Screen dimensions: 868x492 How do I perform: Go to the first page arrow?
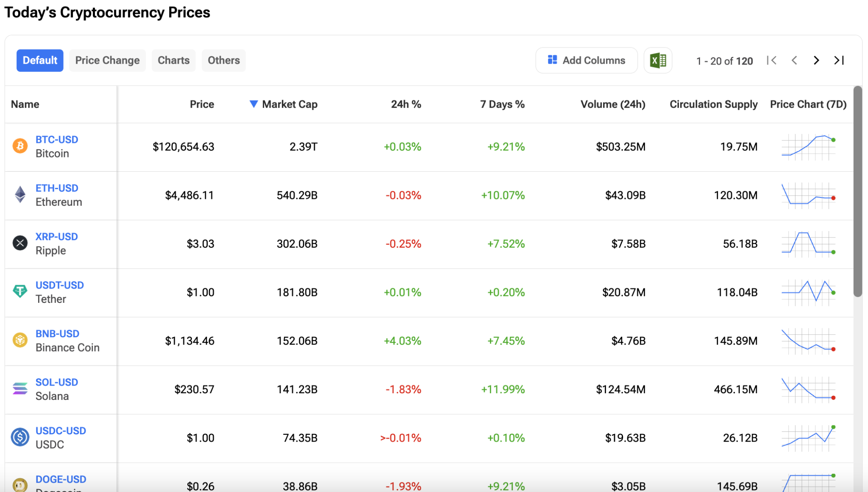(771, 61)
